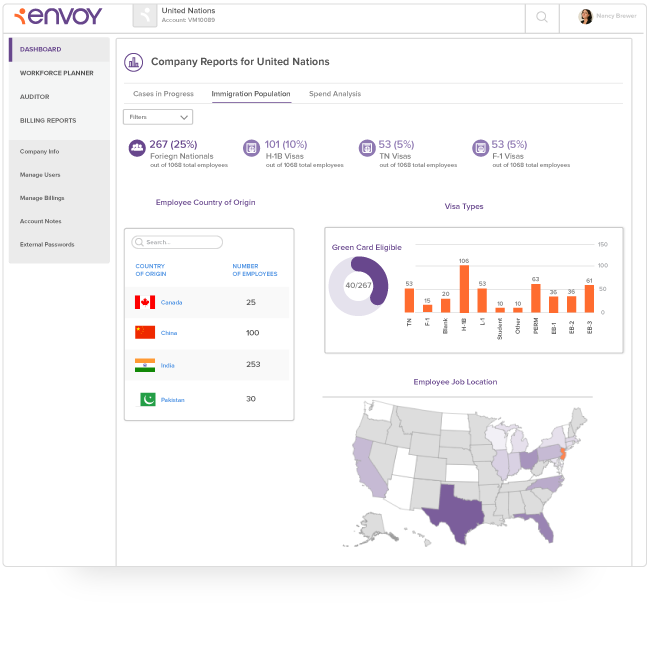The image size is (650, 672).
Task: Click Florida on the job location map
Action: (x=541, y=525)
